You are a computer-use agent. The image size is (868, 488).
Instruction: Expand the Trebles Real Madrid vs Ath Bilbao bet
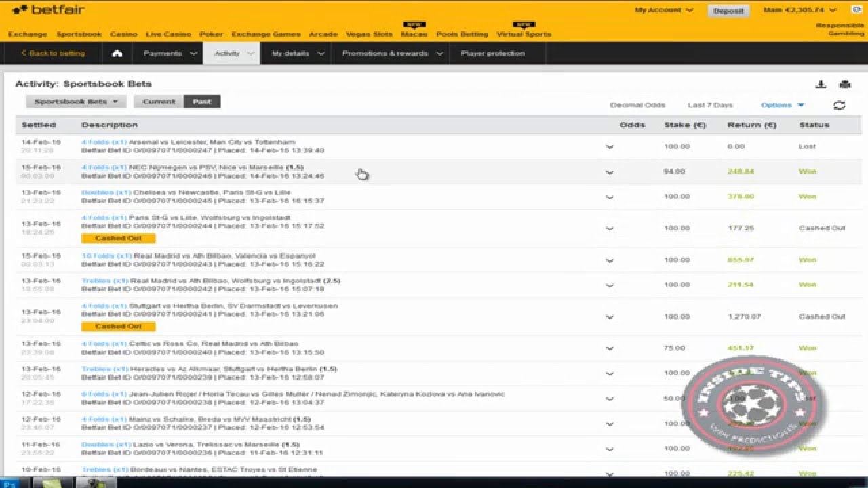coord(609,286)
